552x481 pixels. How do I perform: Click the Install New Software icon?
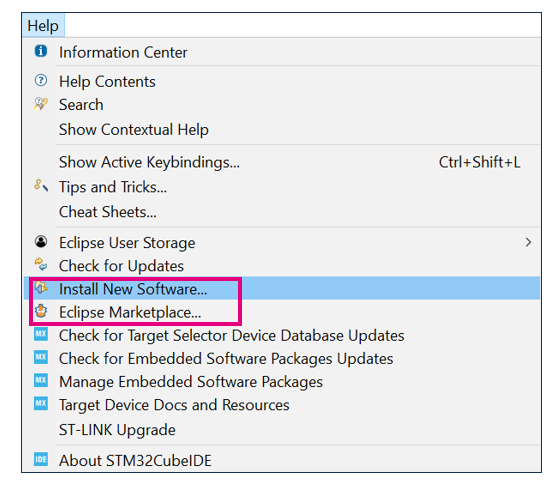(x=41, y=288)
